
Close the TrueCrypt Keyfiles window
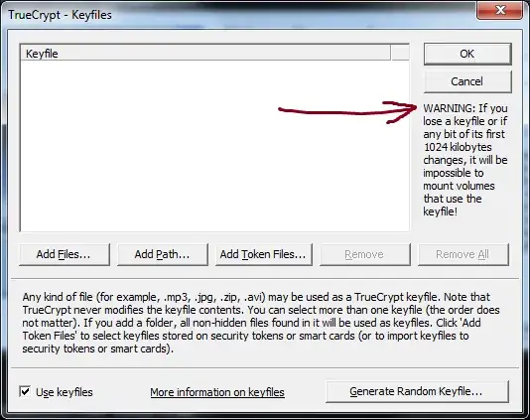[x=499, y=11]
